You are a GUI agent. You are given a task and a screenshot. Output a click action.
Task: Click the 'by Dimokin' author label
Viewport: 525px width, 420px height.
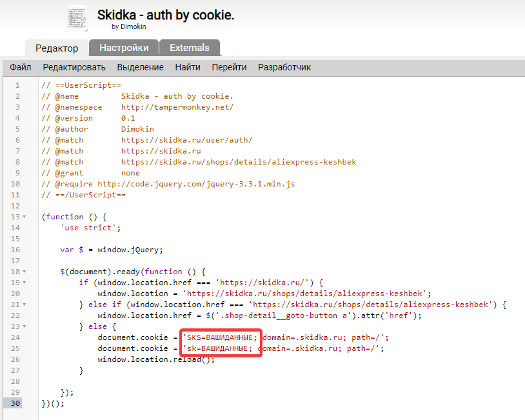tap(129, 26)
